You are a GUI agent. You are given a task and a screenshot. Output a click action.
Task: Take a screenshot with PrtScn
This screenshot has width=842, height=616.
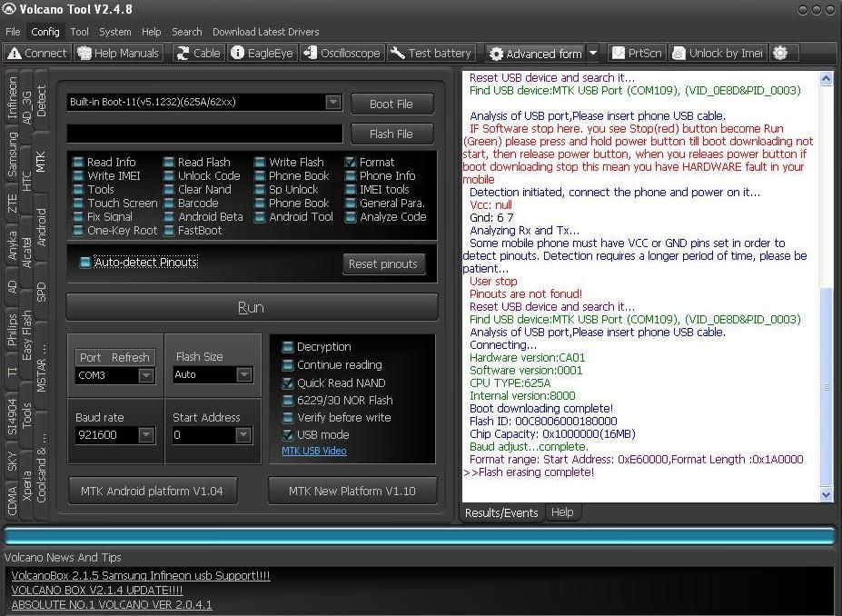[x=636, y=53]
